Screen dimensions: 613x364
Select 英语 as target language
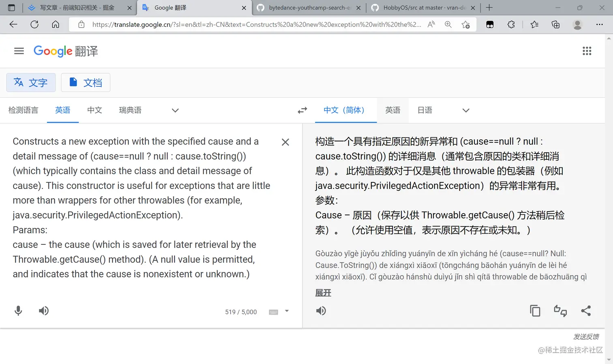click(x=393, y=110)
